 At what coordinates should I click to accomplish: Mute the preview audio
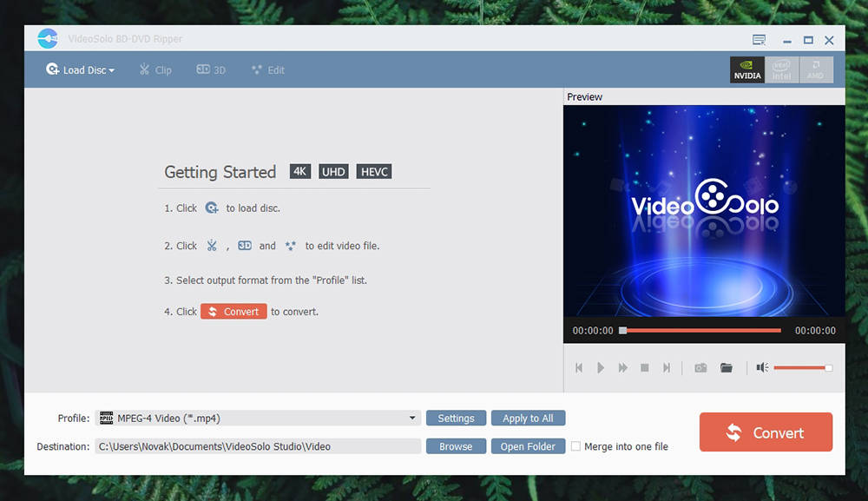coord(762,367)
